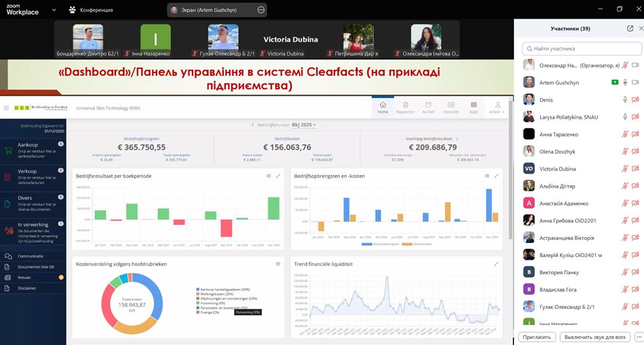Open the Home tab in Clearfacts
This screenshot has height=345, width=644.
coord(383,108)
